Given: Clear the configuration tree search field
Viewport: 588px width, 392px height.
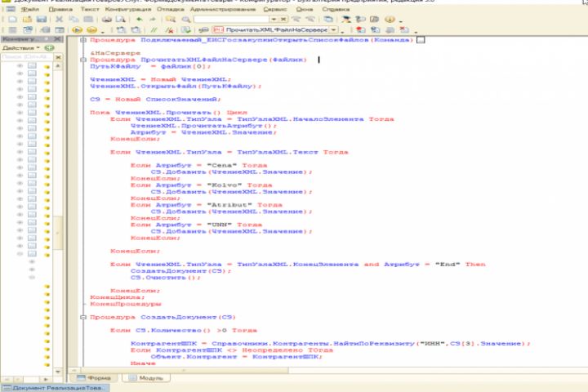Looking at the screenshot, I should (x=58, y=57).
